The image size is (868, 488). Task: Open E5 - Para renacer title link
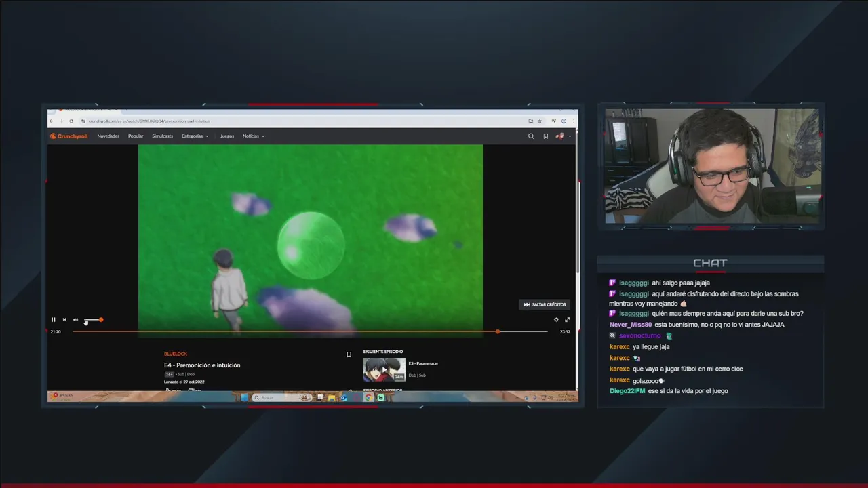423,363
